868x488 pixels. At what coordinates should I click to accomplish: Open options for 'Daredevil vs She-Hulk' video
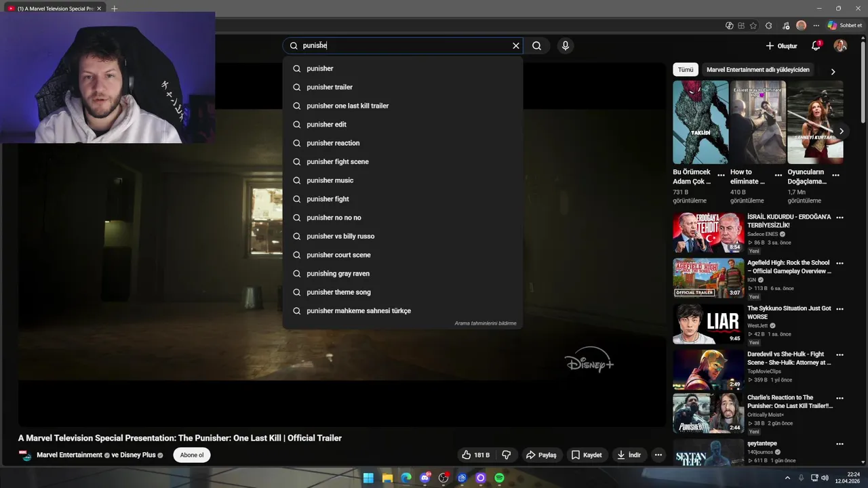click(840, 354)
